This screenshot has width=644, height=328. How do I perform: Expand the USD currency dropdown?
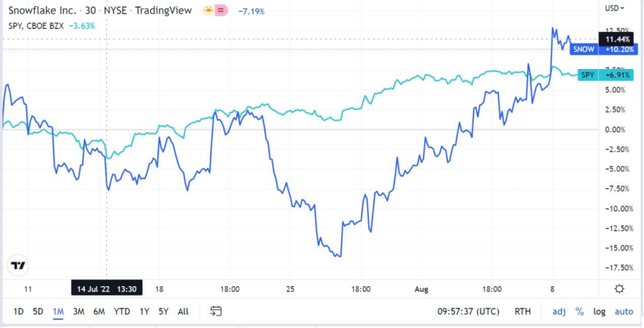(x=616, y=8)
